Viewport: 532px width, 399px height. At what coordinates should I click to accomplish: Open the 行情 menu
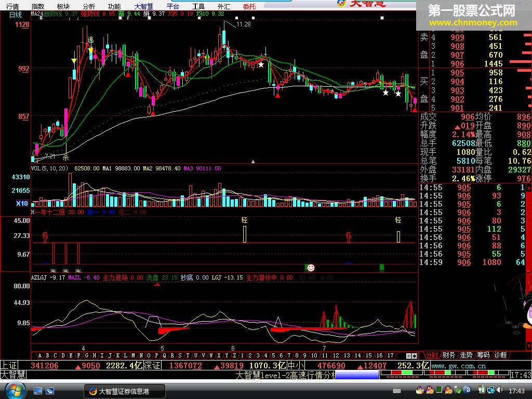(x=12, y=6)
